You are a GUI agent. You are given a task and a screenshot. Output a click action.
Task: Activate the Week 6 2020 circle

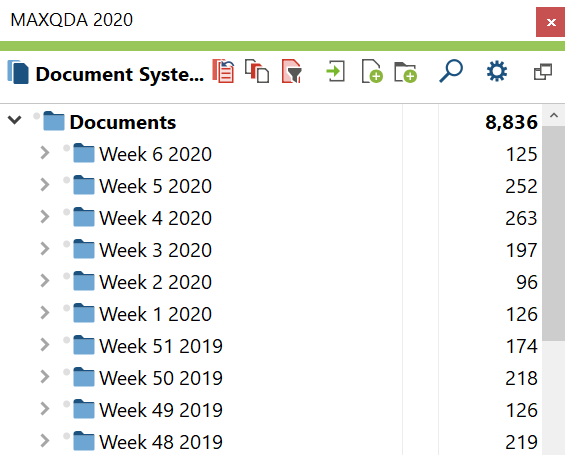pyautogui.click(x=66, y=148)
